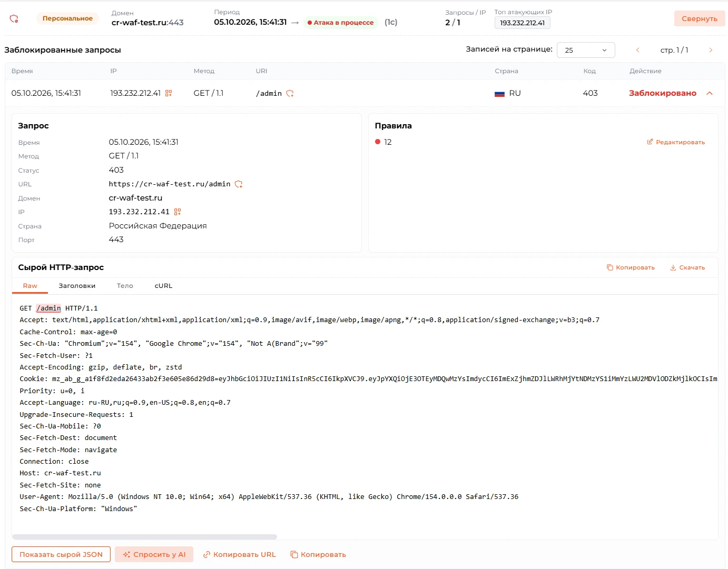
Task: Click the domain cr-waf-test.ru:443 in the header
Action: (x=147, y=23)
